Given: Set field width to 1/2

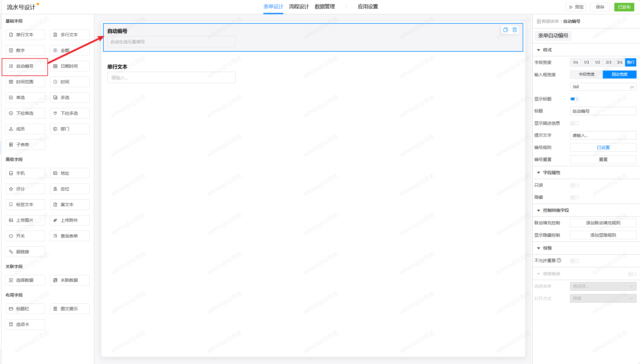Looking at the screenshot, I should click(597, 62).
